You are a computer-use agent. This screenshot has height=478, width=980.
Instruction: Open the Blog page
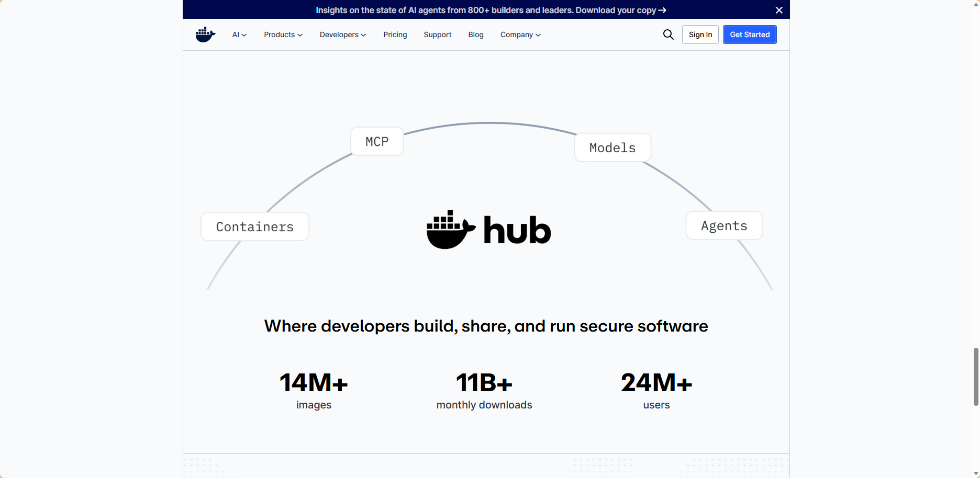pyautogui.click(x=476, y=35)
